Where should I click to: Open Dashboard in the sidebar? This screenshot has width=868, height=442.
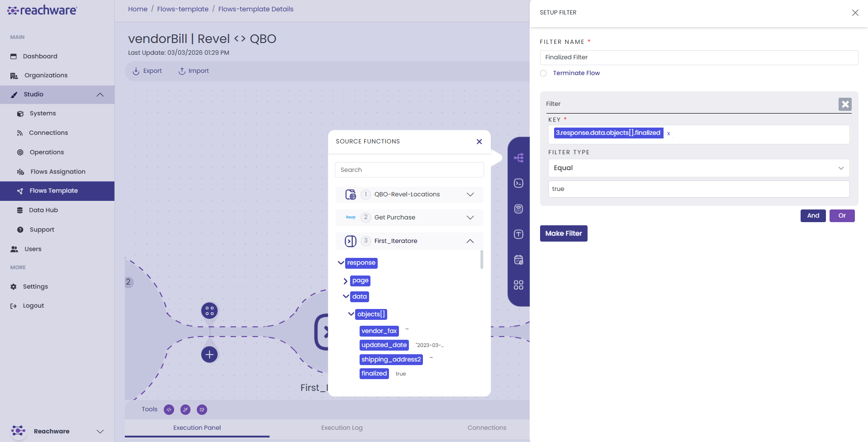tap(40, 56)
